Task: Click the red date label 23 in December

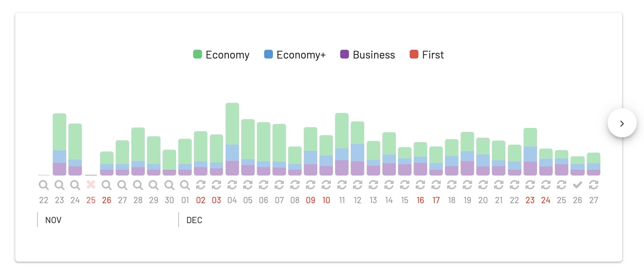Action: [530, 200]
